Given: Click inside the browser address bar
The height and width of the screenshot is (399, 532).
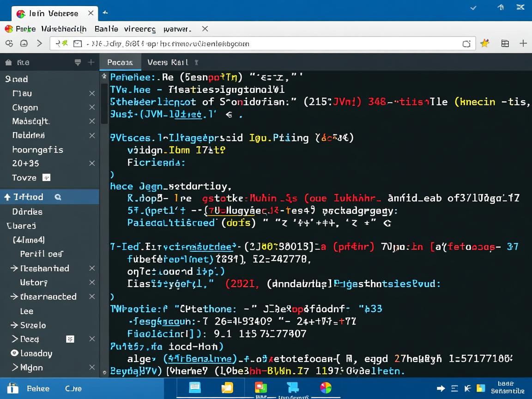Looking at the screenshot, I should pos(277,43).
